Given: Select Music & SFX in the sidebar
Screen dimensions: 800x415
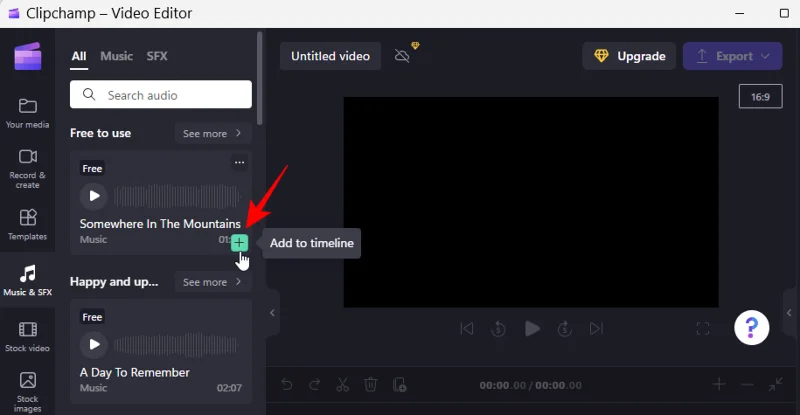Looking at the screenshot, I should click(28, 280).
